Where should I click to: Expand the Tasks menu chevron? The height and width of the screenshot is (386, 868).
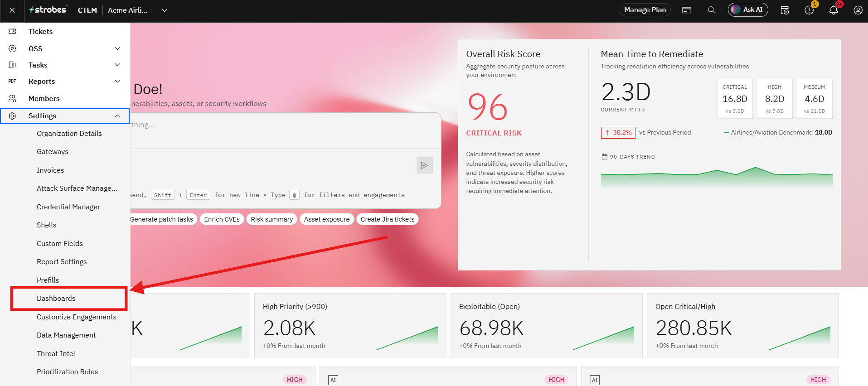click(117, 65)
